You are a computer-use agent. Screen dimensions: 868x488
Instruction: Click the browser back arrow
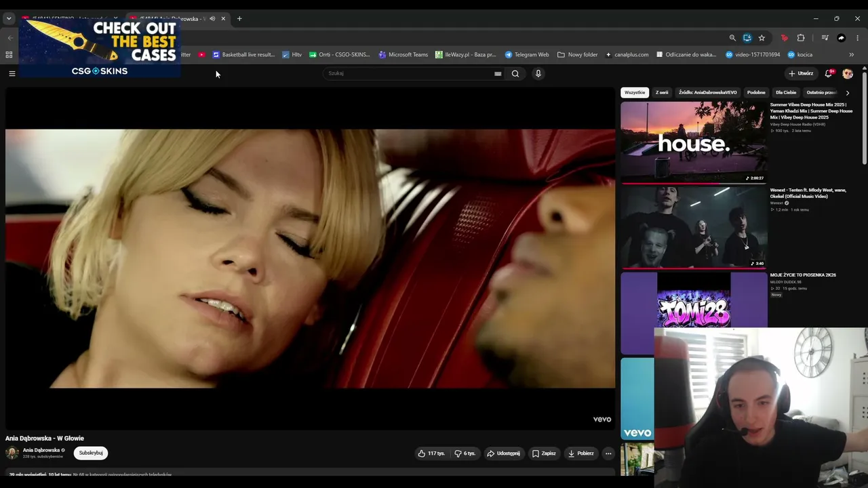pos(9,38)
